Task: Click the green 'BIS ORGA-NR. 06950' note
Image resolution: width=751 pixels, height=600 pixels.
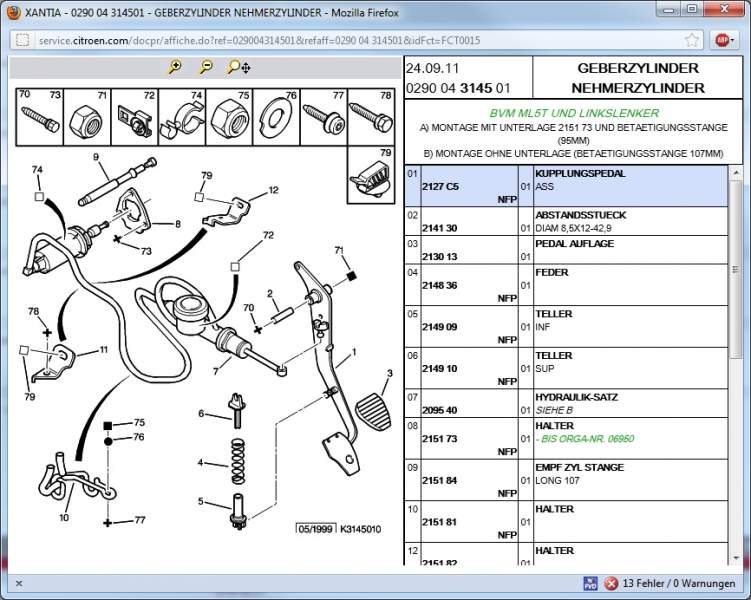Action: click(x=585, y=439)
